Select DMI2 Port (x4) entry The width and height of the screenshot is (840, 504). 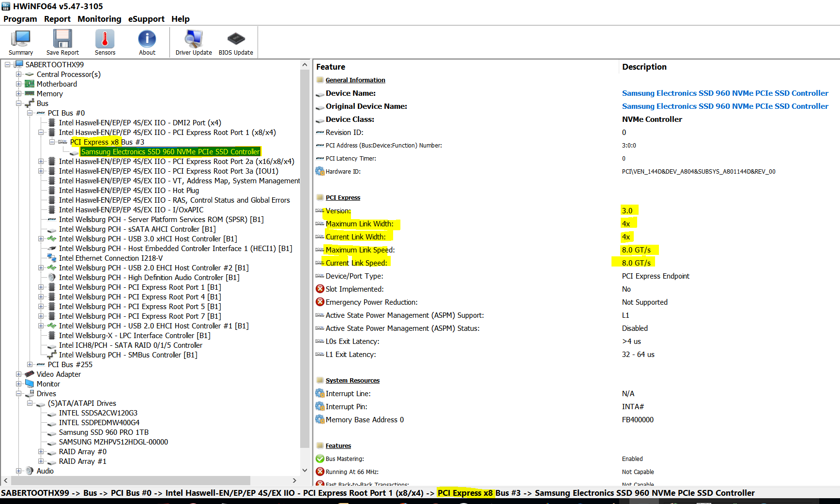pyautogui.click(x=140, y=122)
